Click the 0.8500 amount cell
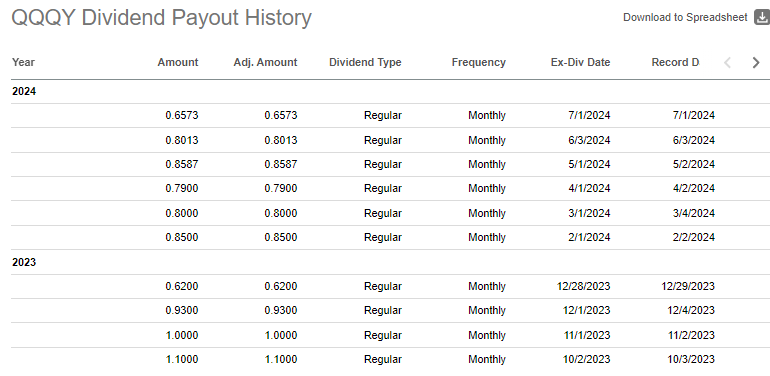Viewport: 770px width, 376px height. 182,237
